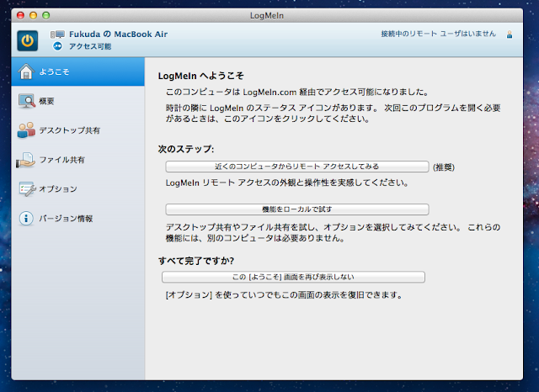Click the 機能をローカルで試す button
Image resolution: width=539 pixels, height=392 pixels.
(x=297, y=209)
